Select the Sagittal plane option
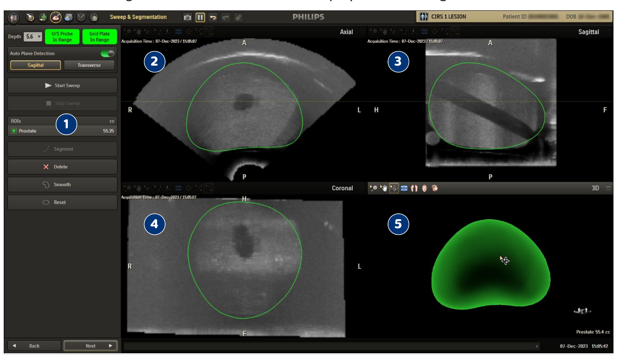This screenshot has width=618, height=364. [x=36, y=65]
